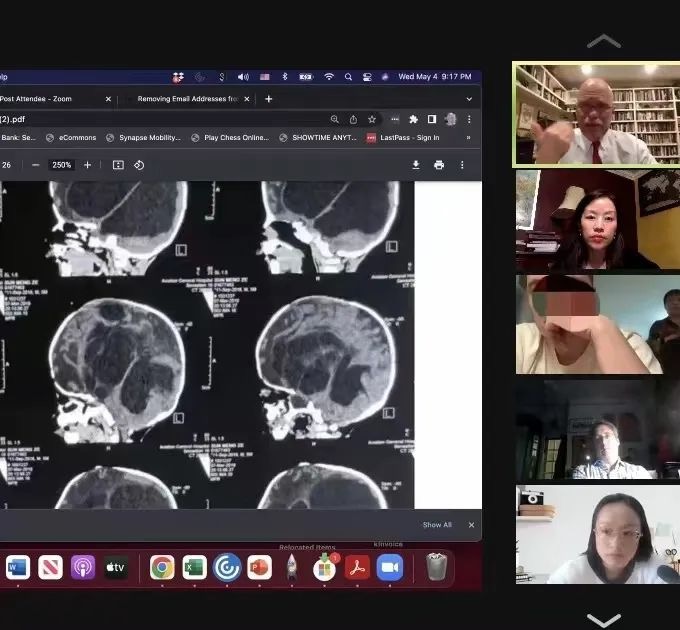Click the fit to page icon

118,165
